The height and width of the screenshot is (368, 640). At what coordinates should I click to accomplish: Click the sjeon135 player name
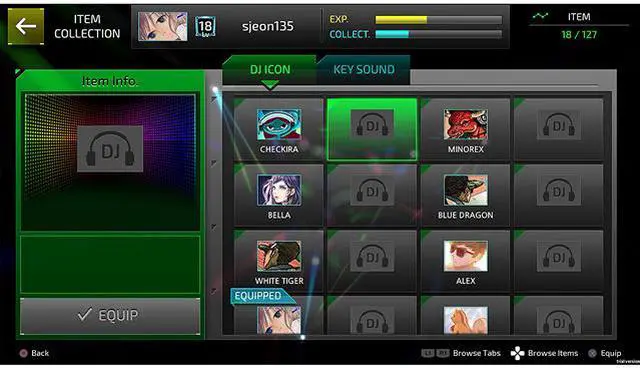267,27
